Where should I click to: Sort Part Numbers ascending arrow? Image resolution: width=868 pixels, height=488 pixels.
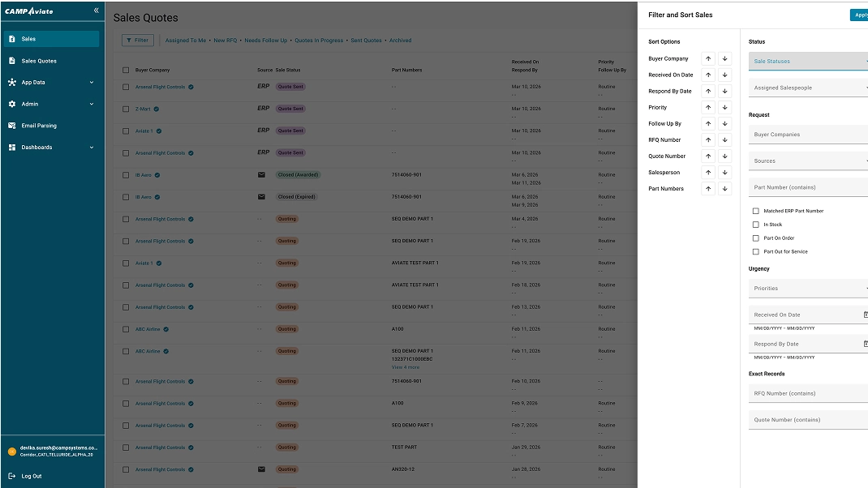(708, 189)
